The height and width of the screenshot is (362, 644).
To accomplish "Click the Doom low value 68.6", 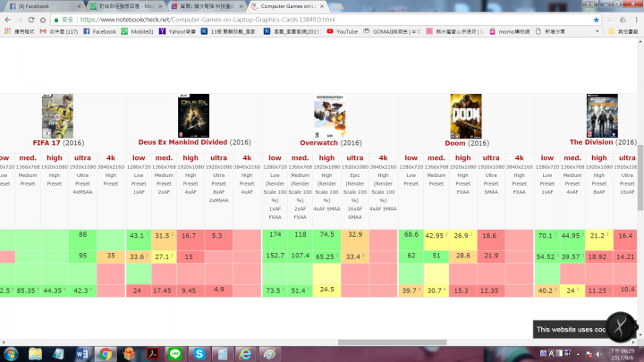I will click(411, 234).
